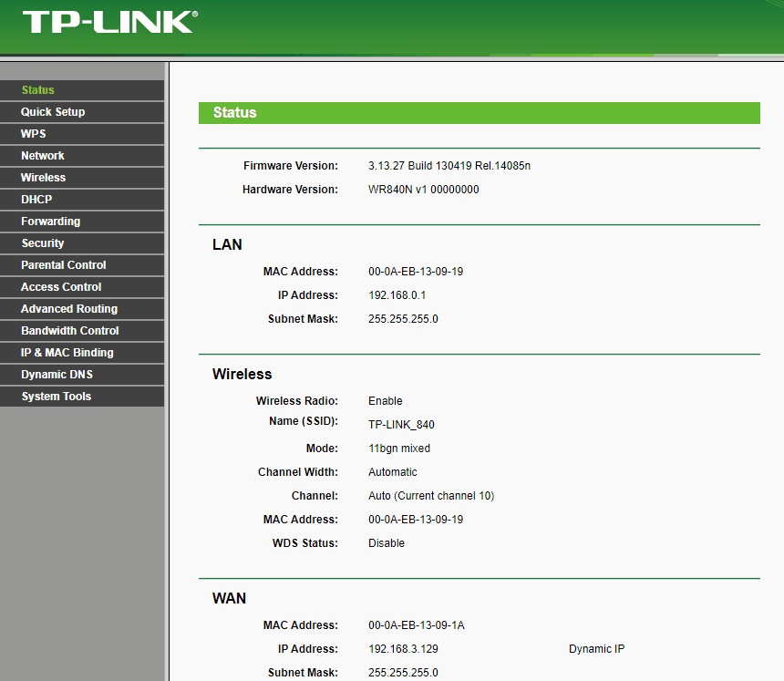Open Parental Control page

[82, 265]
